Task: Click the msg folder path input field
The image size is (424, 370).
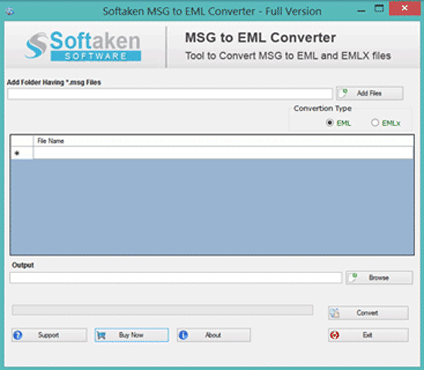Action: point(170,94)
